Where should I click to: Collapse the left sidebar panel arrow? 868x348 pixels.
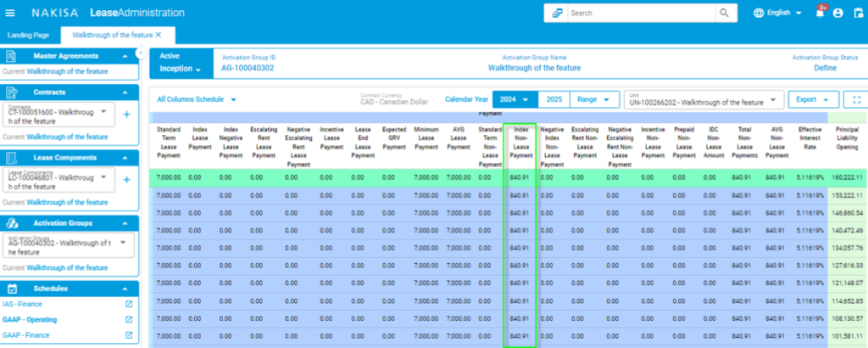pyautogui.click(x=141, y=53)
